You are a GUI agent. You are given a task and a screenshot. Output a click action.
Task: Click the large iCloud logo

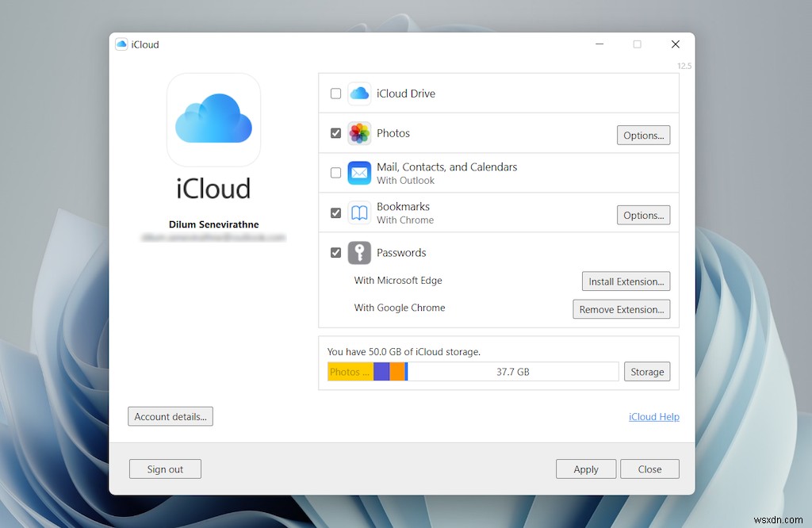click(x=213, y=120)
